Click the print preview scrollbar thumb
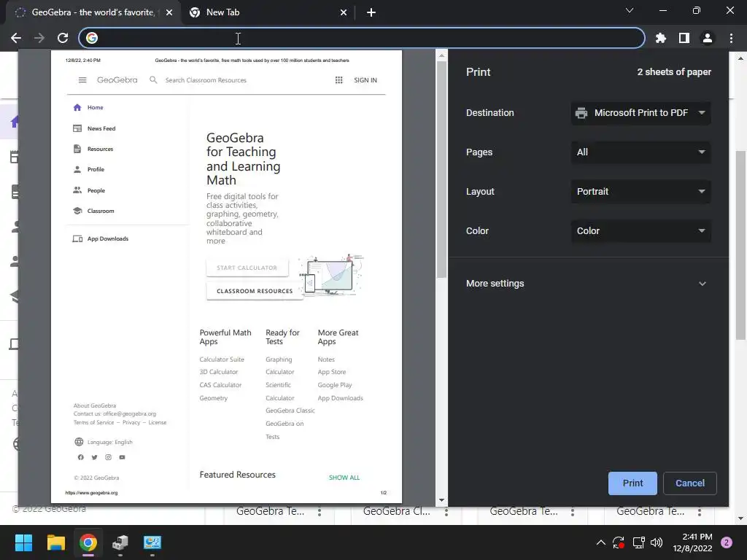 [441, 169]
